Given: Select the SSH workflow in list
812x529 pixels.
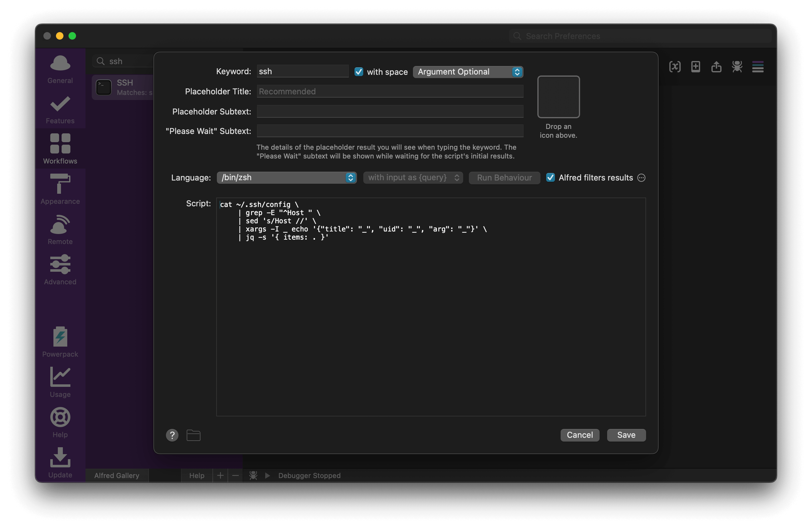Looking at the screenshot, I should point(123,87).
